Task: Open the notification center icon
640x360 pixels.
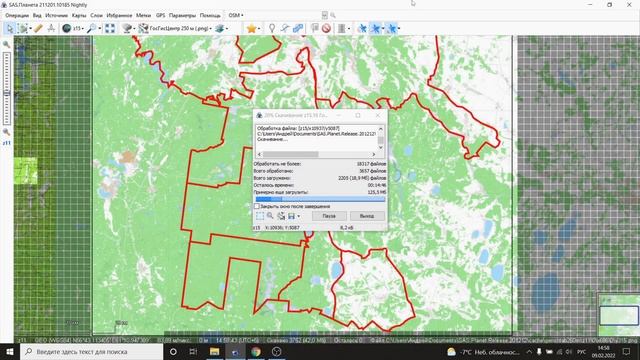Action: pos(627,351)
